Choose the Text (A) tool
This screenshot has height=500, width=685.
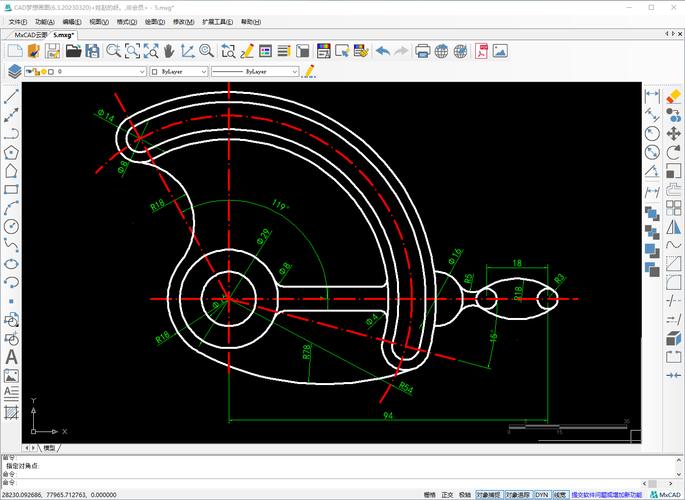pos(11,357)
